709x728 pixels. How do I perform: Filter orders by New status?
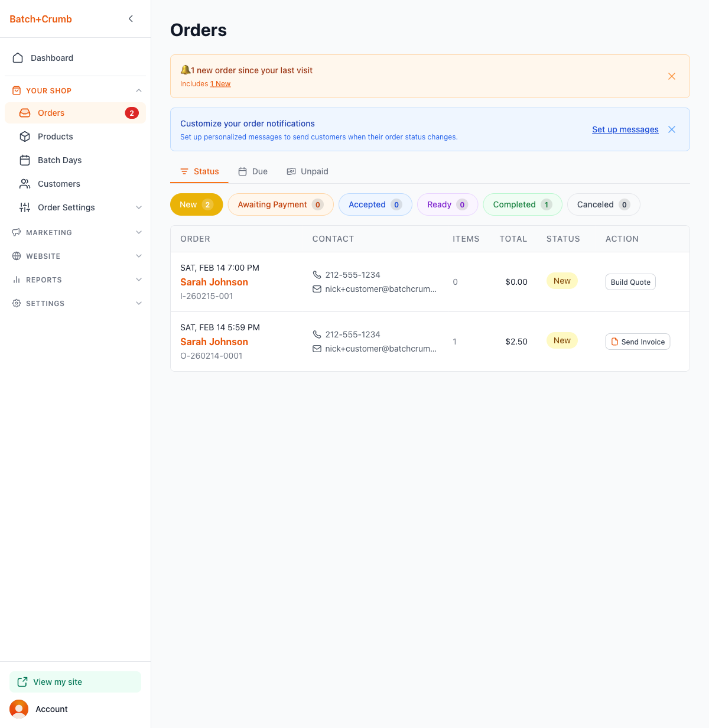pos(196,204)
